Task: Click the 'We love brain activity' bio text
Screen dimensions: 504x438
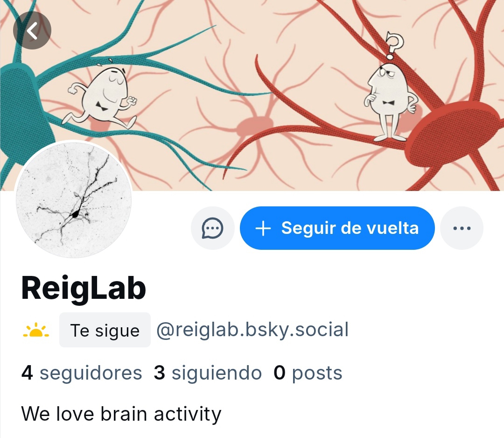Action: click(x=121, y=414)
